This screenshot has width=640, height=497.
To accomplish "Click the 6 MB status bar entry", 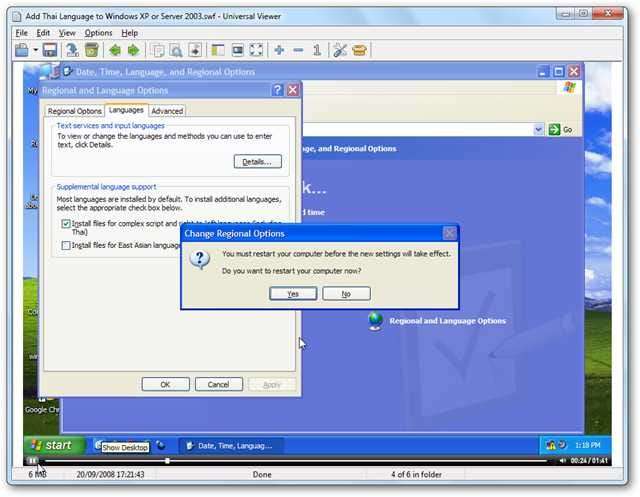I will click(x=37, y=474).
